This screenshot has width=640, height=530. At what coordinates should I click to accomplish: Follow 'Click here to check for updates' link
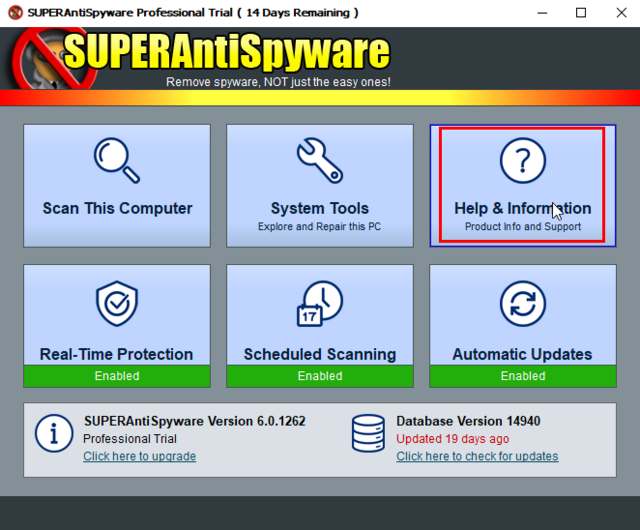click(x=477, y=456)
